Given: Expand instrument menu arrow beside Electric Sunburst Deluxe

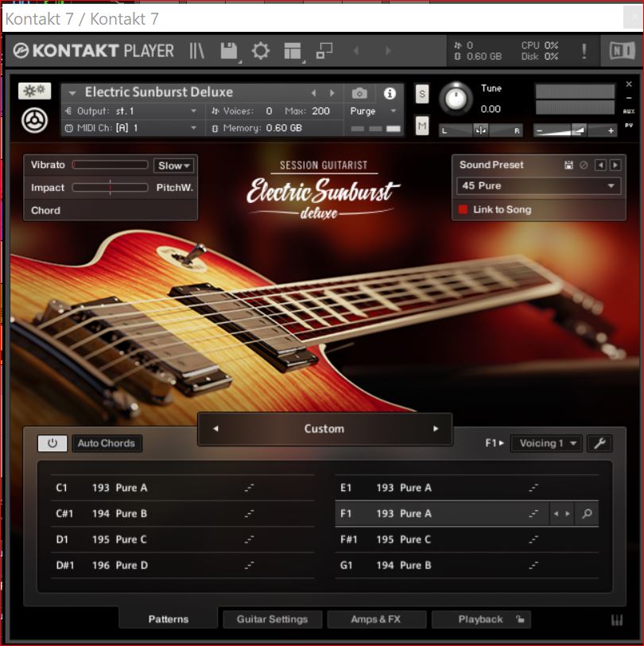Looking at the screenshot, I should coord(72,93).
